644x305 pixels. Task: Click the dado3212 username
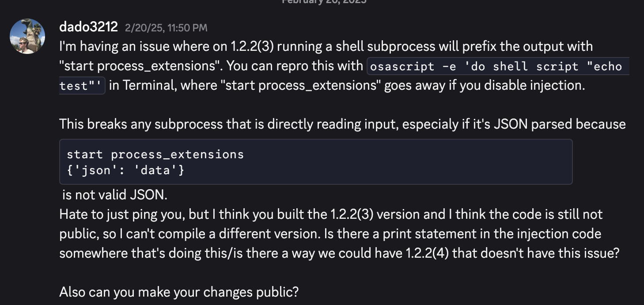(x=88, y=27)
